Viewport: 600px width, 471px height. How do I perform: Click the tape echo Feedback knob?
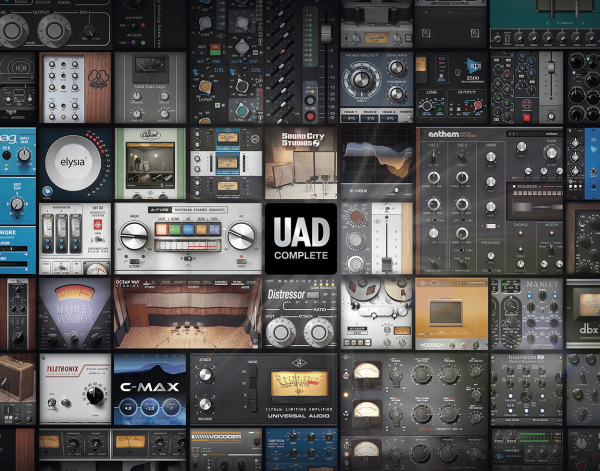397,94
